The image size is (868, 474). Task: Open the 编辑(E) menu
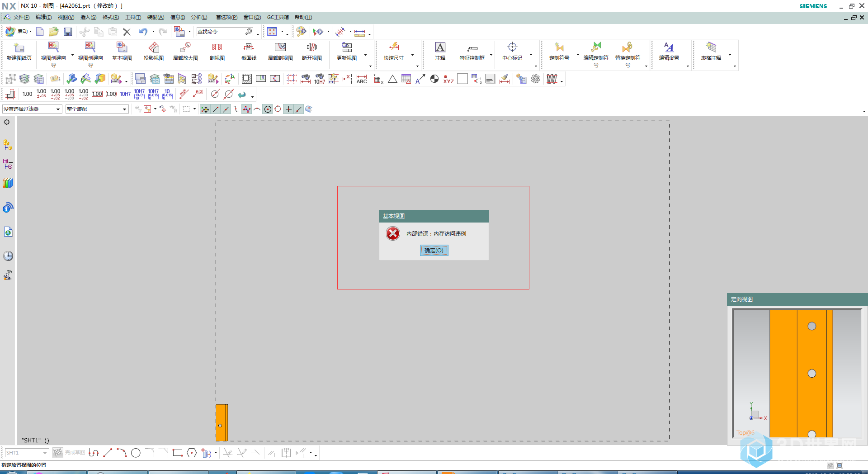click(x=43, y=17)
